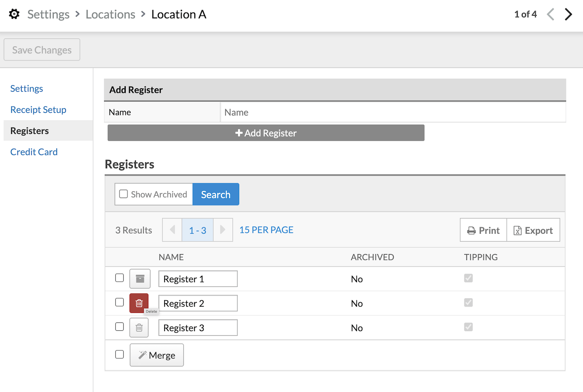Open the Receipt Setup tab

pyautogui.click(x=38, y=110)
